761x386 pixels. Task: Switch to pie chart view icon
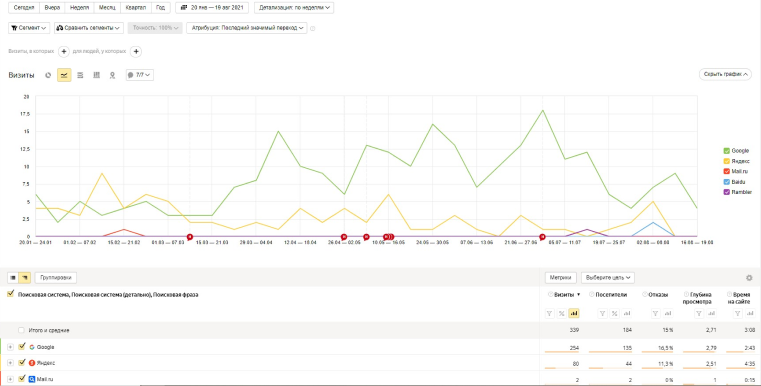tap(48, 75)
